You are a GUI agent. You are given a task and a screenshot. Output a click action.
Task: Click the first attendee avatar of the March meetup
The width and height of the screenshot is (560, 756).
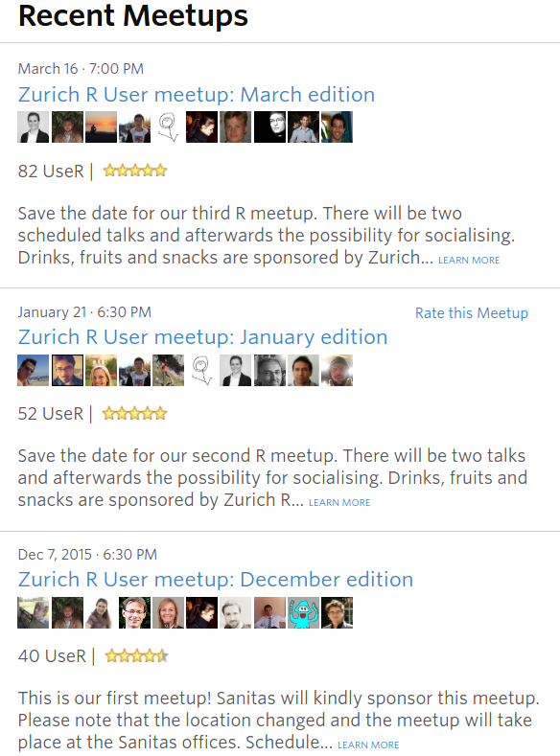(34, 127)
